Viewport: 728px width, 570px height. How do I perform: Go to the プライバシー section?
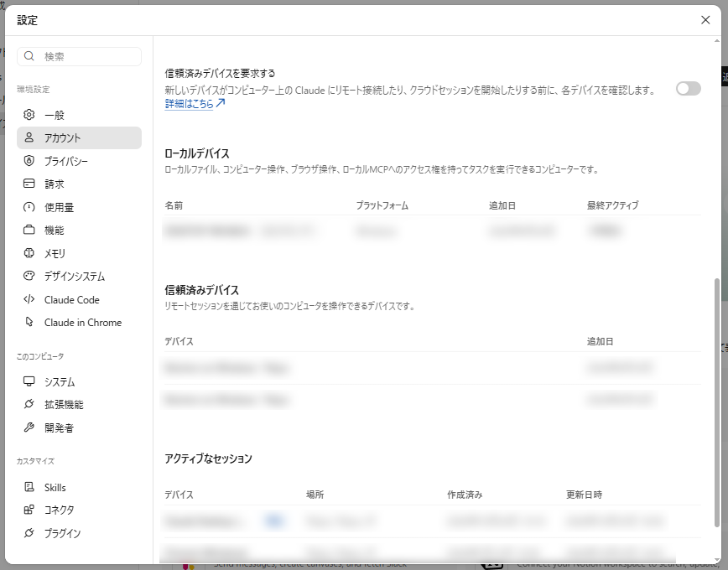pyautogui.click(x=79, y=161)
